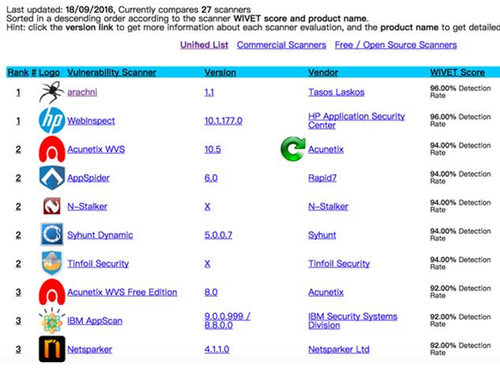Click the IBM AppScan logo
The width and height of the screenshot is (500, 369).
point(52,321)
